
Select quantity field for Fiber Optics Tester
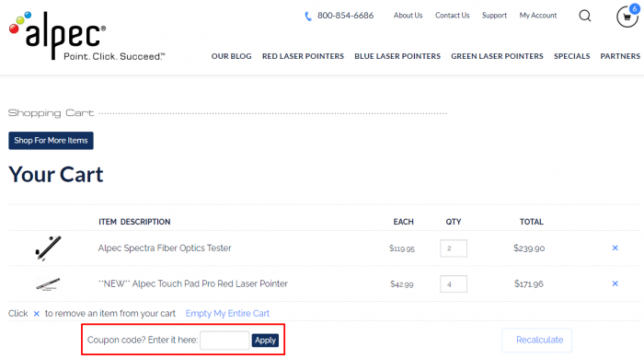tap(454, 248)
